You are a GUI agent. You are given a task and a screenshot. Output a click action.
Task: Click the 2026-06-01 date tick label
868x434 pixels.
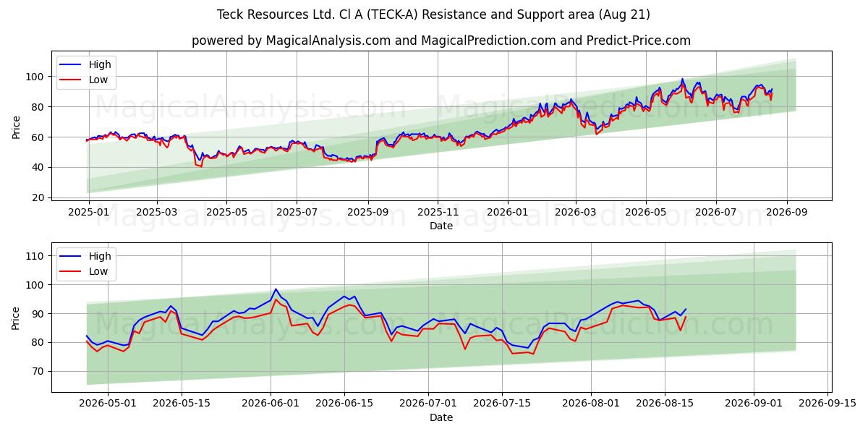(271, 403)
